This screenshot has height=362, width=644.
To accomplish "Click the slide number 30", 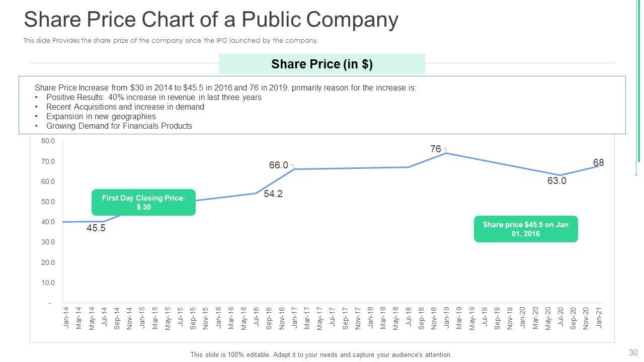I will tap(633, 353).
